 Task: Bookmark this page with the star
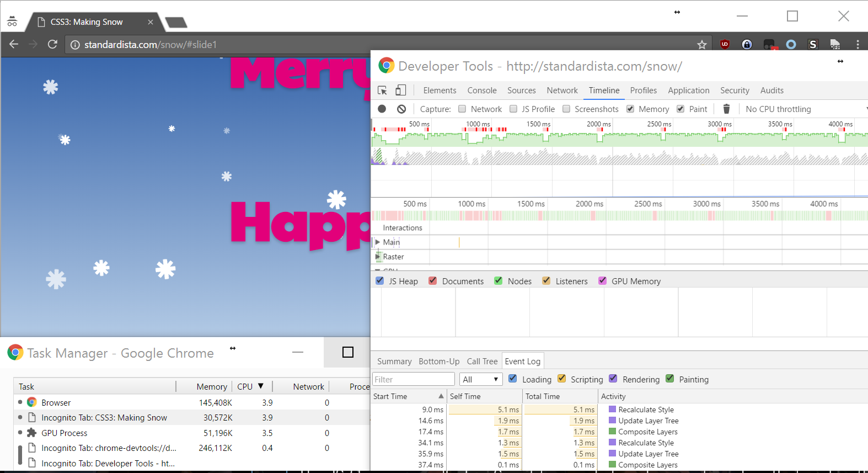(701, 45)
